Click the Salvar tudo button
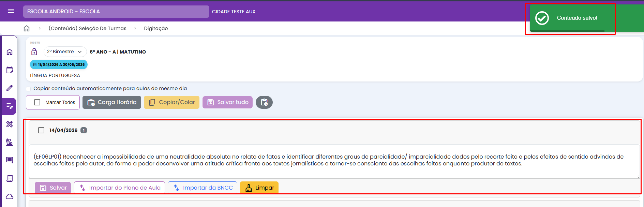 pyautogui.click(x=227, y=102)
